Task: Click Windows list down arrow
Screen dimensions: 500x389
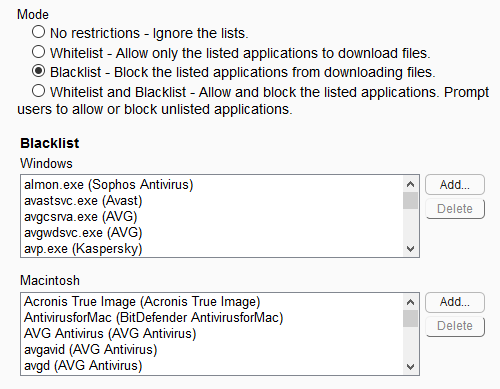Action: pyautogui.click(x=410, y=249)
